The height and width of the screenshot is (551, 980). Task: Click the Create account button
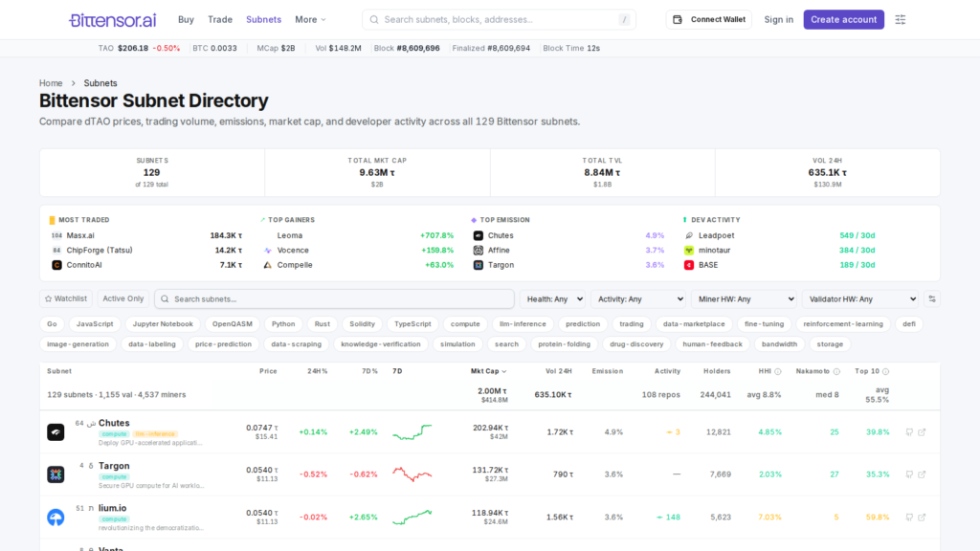844,19
